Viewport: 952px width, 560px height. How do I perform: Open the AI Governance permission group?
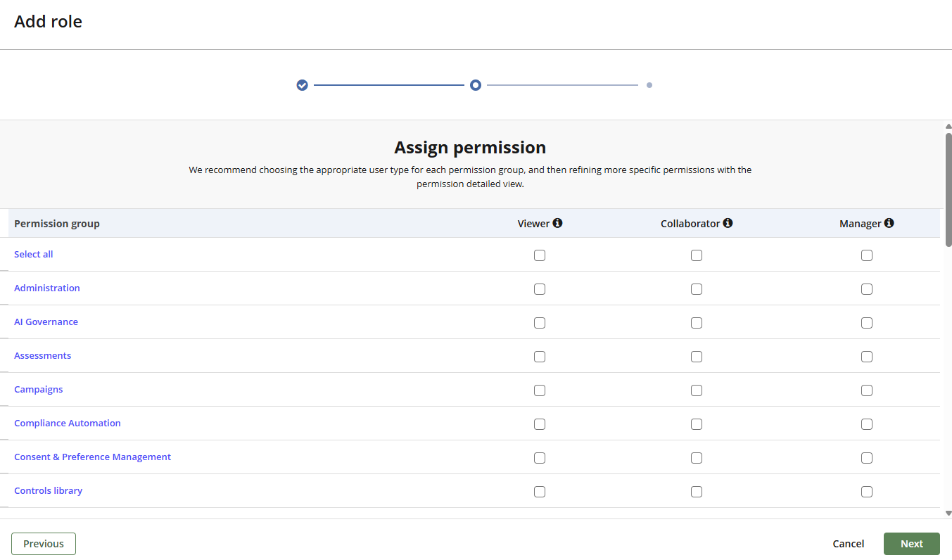pos(46,322)
